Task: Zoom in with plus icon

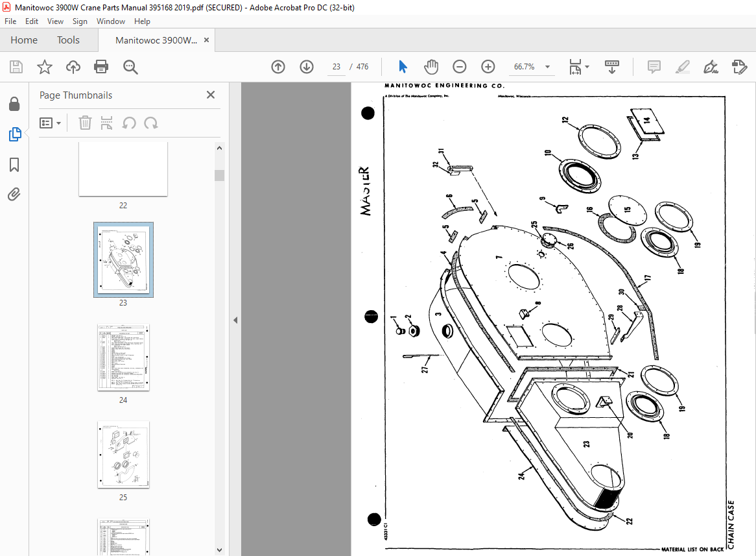Action: [x=488, y=67]
